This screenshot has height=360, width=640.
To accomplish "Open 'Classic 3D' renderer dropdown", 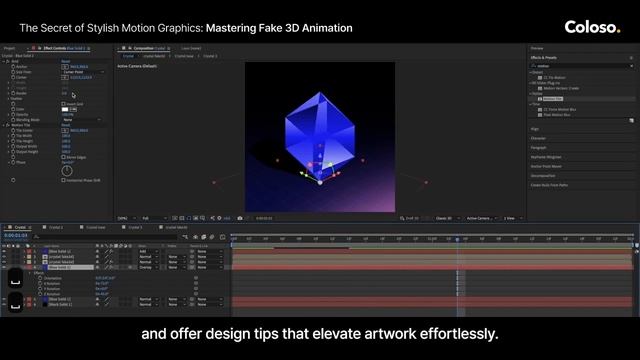I will pyautogui.click(x=447, y=218).
